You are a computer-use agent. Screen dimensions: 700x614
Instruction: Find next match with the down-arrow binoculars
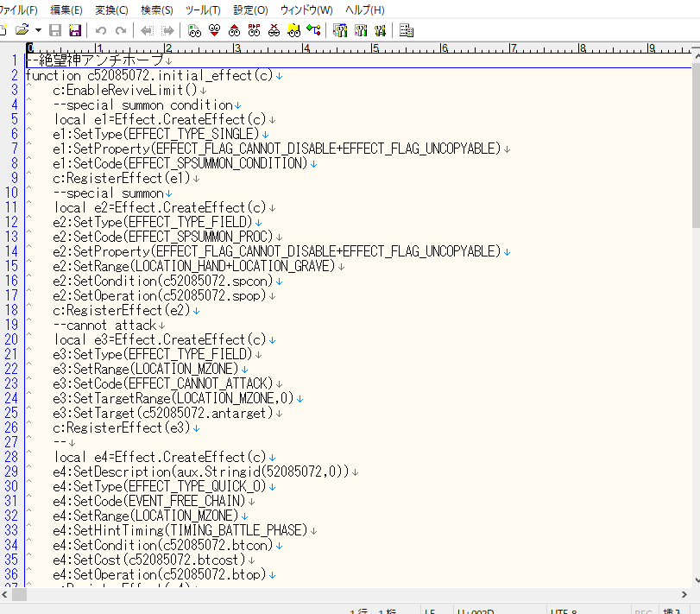click(x=214, y=30)
